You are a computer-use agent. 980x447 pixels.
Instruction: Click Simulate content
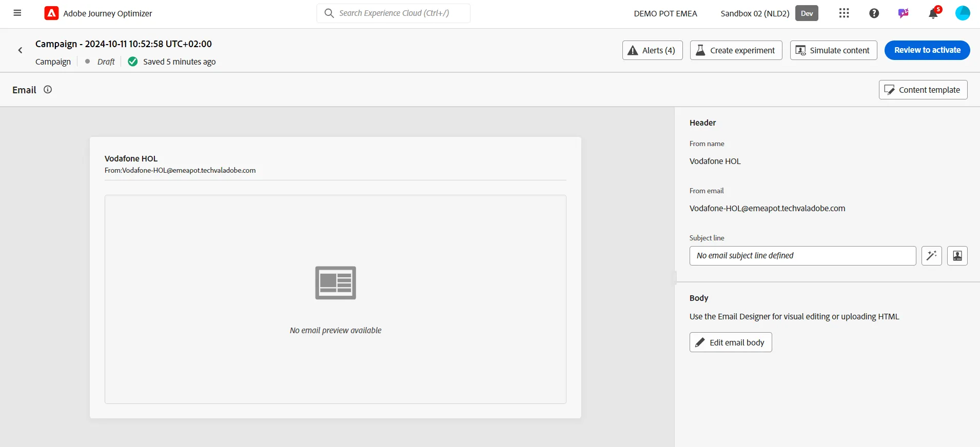click(x=834, y=50)
